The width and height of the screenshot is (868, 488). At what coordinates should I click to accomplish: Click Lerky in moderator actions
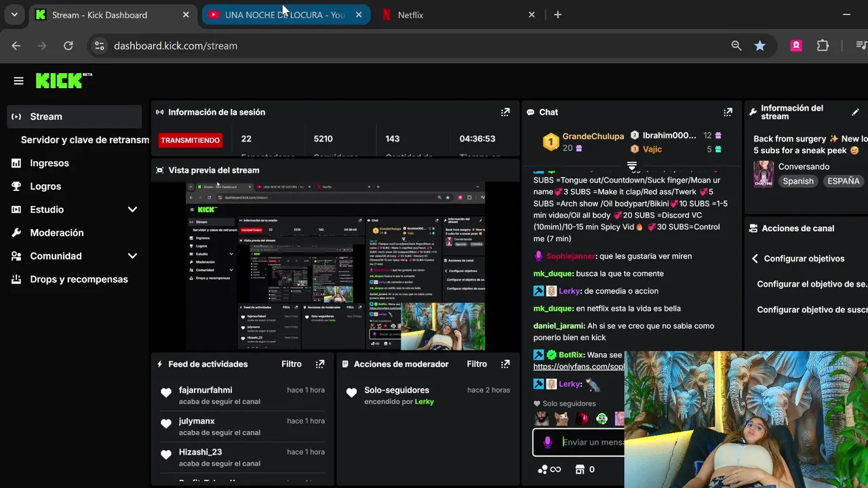(424, 402)
